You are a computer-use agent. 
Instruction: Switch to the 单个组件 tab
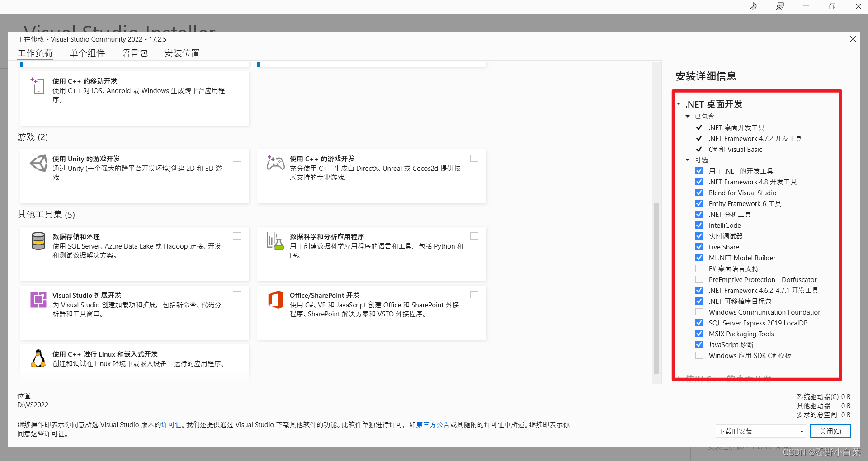[x=87, y=53]
